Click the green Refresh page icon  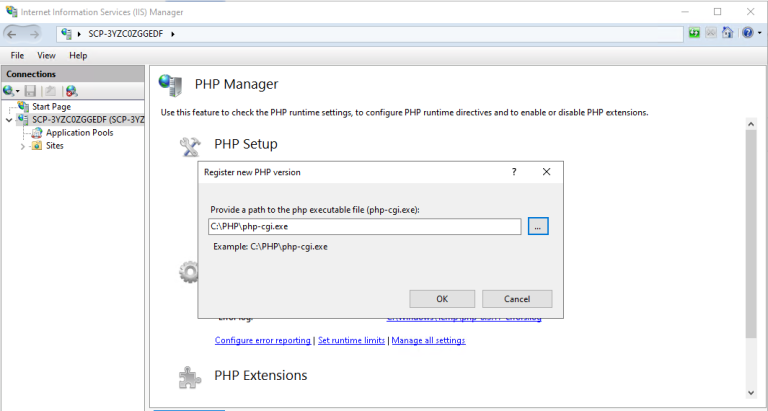pyautogui.click(x=694, y=33)
